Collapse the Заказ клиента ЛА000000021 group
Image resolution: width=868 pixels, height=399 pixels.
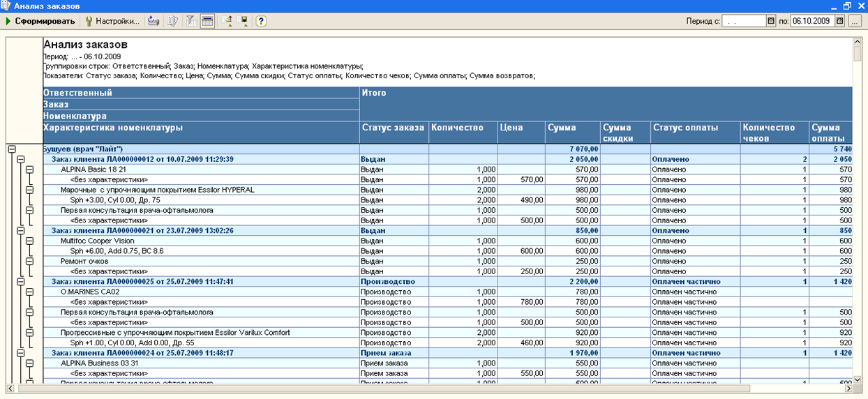tap(20, 230)
